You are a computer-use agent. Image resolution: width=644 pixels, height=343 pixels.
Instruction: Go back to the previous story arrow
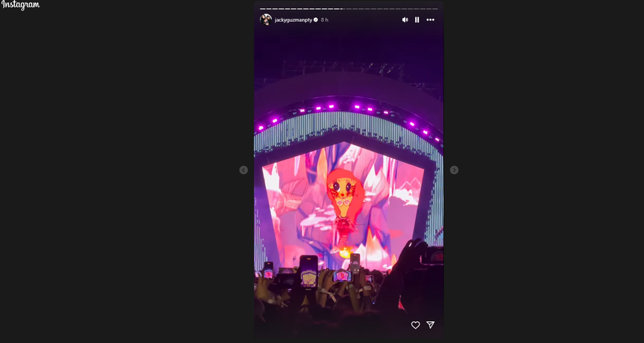(243, 170)
